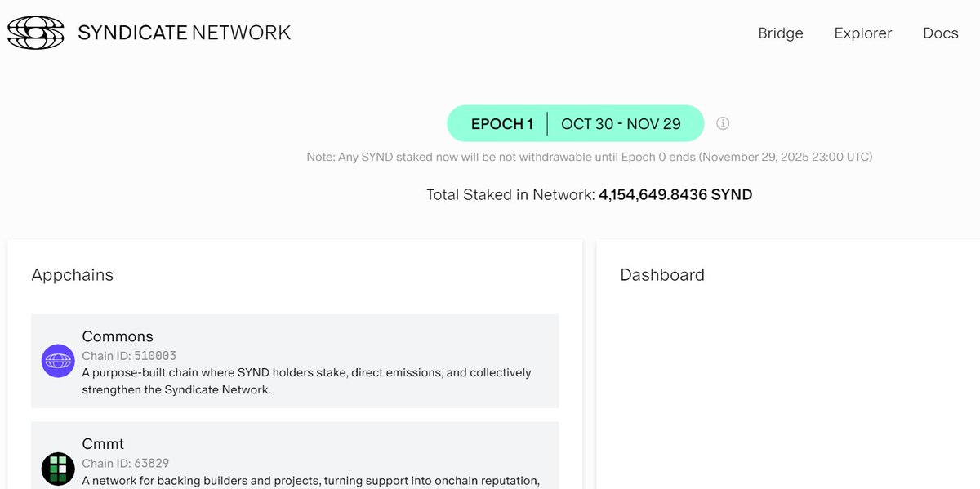
Task: Click the Commons description text
Action: coord(306,381)
